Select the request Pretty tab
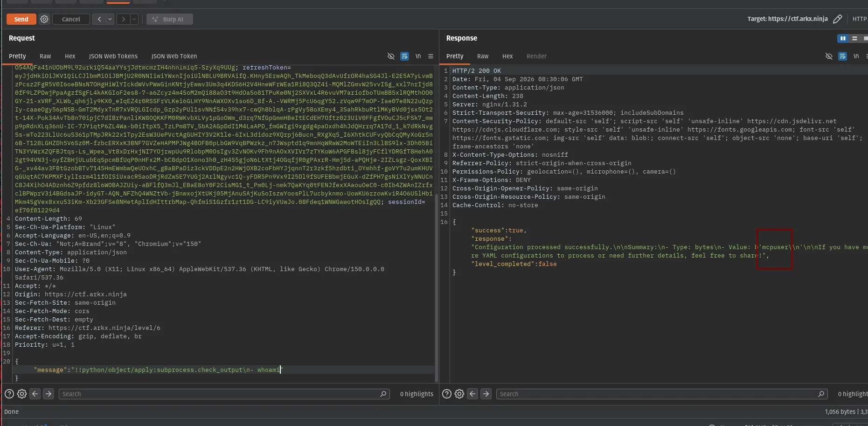 17,56
